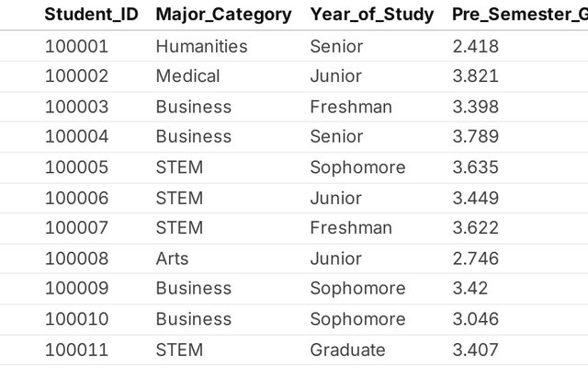Screen dimensions: 588x368
Task: Select the Humanities major cell
Action: tap(202, 47)
